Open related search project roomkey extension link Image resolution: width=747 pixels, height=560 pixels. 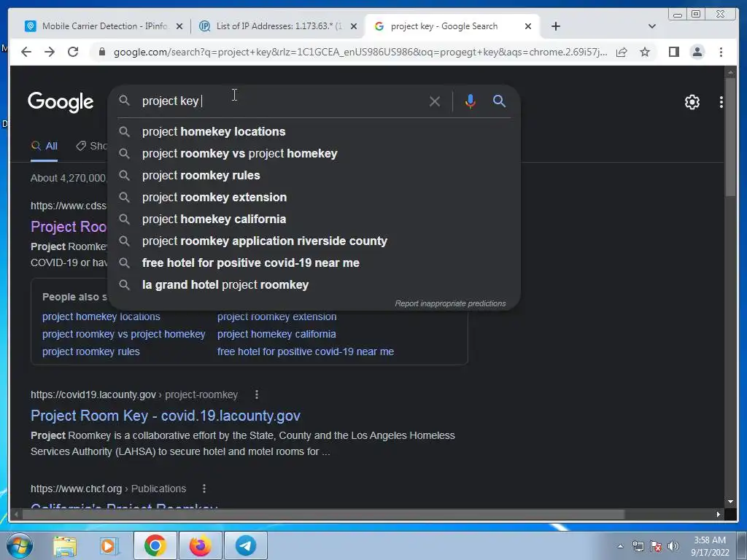(276, 316)
